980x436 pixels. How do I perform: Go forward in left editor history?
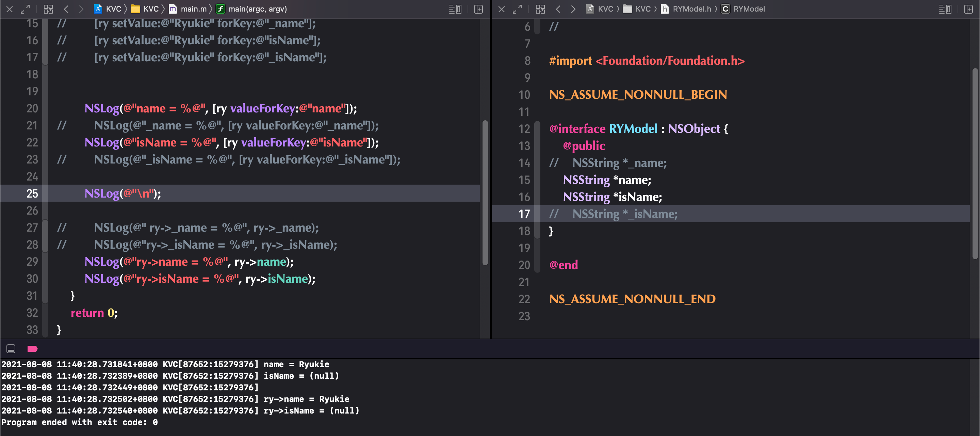pyautogui.click(x=81, y=9)
